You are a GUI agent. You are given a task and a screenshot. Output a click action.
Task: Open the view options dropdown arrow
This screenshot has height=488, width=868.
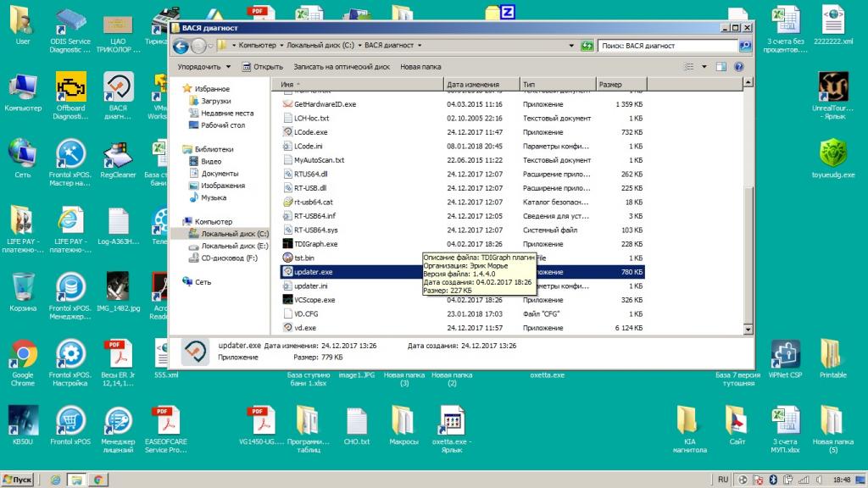click(704, 67)
